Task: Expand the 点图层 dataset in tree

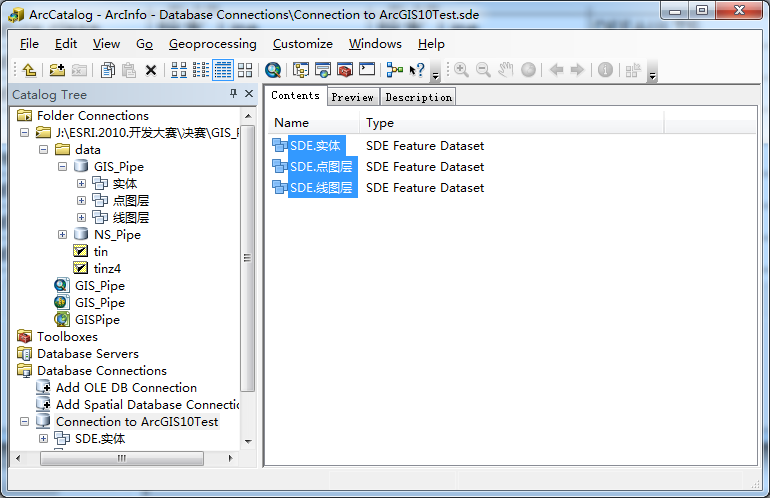Action: coord(82,200)
